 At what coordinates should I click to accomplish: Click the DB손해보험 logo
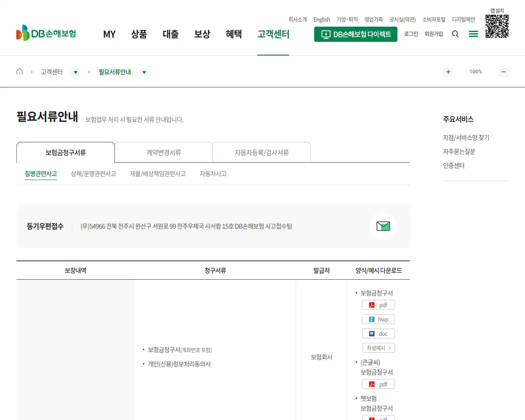(x=46, y=33)
